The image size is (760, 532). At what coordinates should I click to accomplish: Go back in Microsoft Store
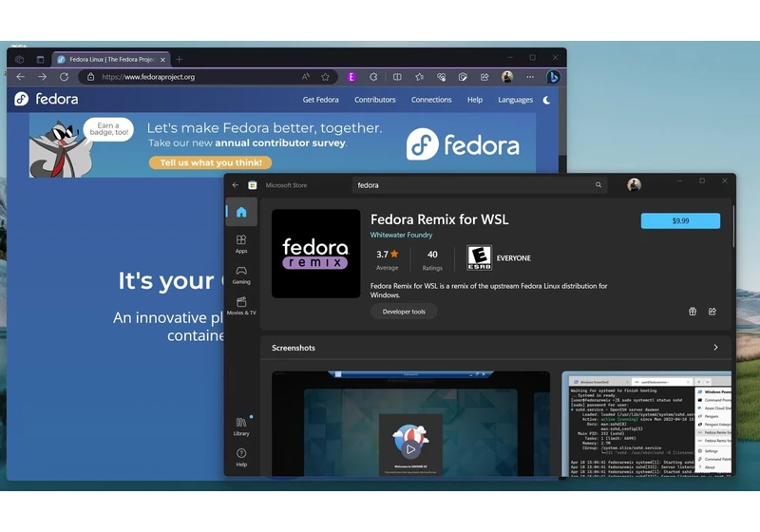236,185
